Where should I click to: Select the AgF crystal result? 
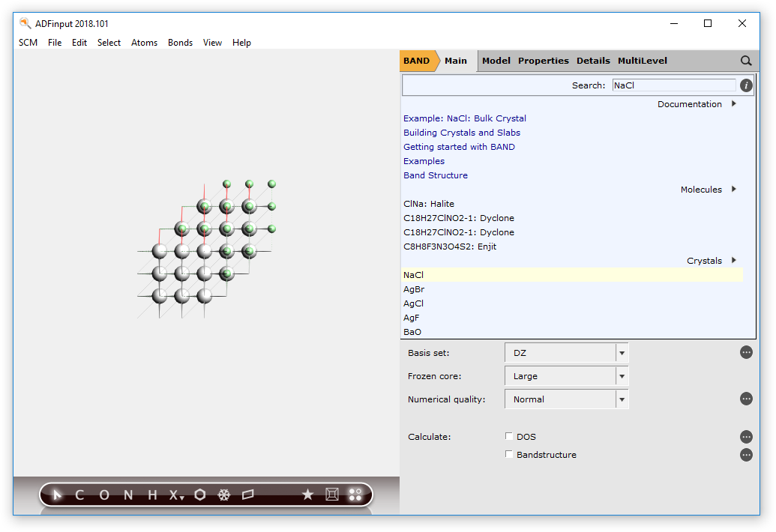[412, 318]
